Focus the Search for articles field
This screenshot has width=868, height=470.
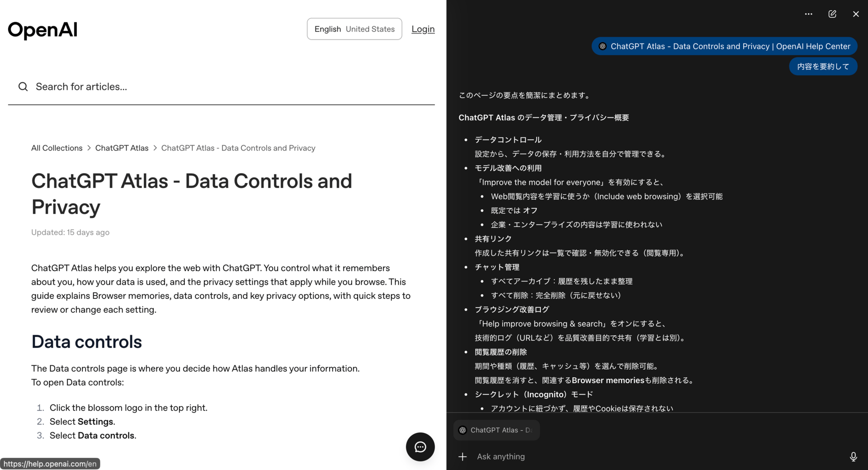point(222,87)
